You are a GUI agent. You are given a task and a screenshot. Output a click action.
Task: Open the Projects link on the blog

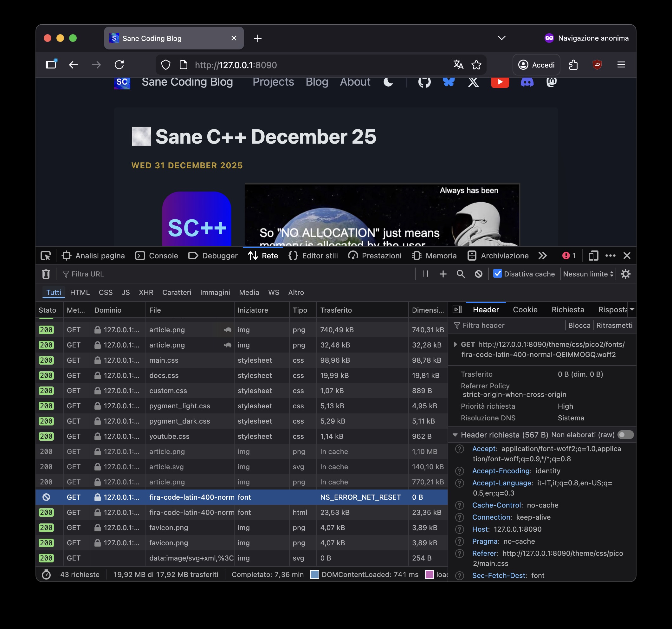click(x=273, y=82)
